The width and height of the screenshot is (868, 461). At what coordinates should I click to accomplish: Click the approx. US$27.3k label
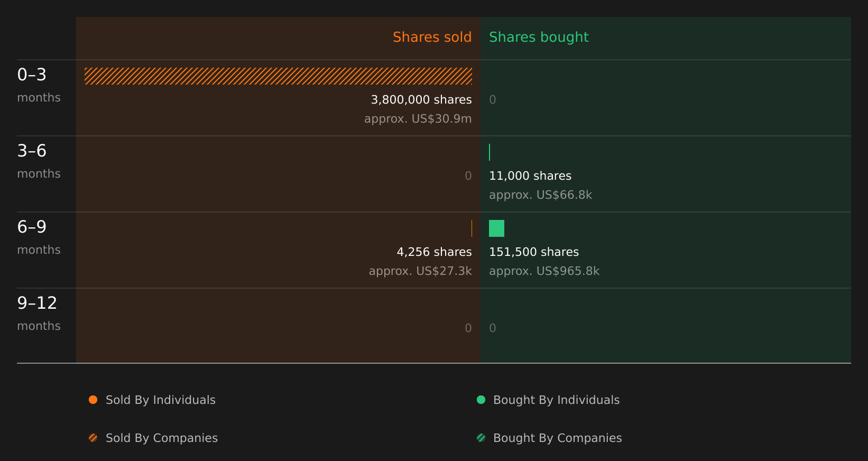point(420,271)
